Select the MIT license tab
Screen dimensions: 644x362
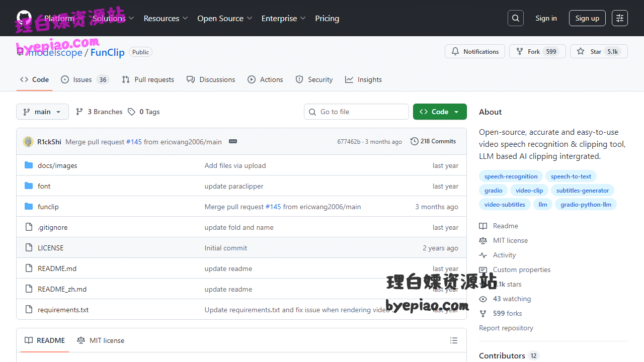pos(101,340)
